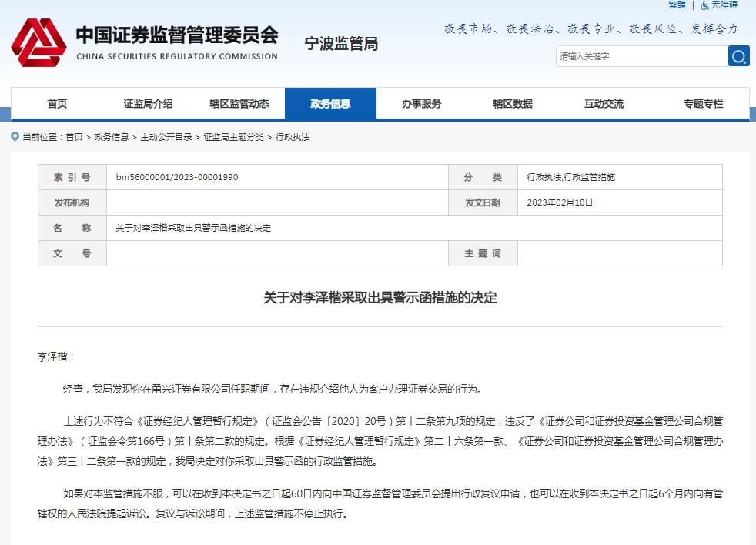Click 首页 in the breadcrumb trail
The image size is (756, 545).
(x=74, y=137)
